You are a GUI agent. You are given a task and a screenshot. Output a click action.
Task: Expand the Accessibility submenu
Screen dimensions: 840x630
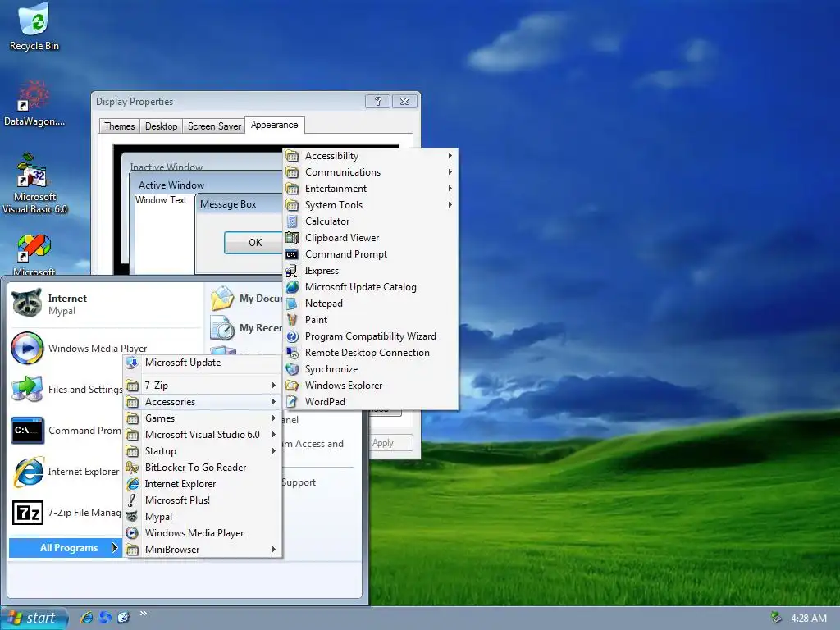[x=371, y=156]
